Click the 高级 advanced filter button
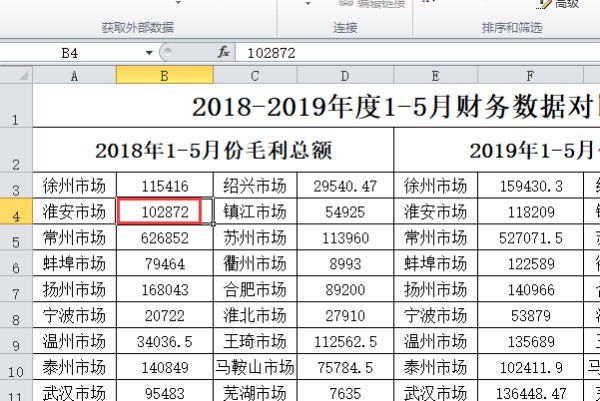The image size is (600, 401). coord(566,5)
